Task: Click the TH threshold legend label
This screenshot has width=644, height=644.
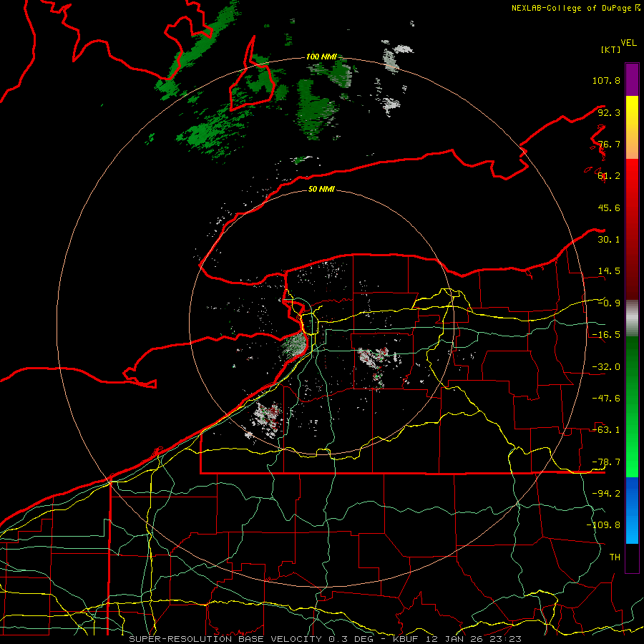Action: (615, 557)
